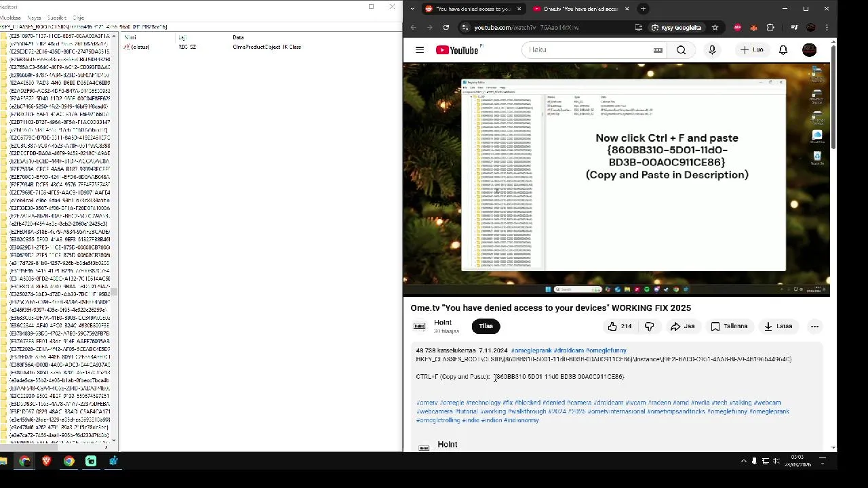Open the taskbar clock and date
Viewport: 868px width, 488px height.
tap(797, 461)
